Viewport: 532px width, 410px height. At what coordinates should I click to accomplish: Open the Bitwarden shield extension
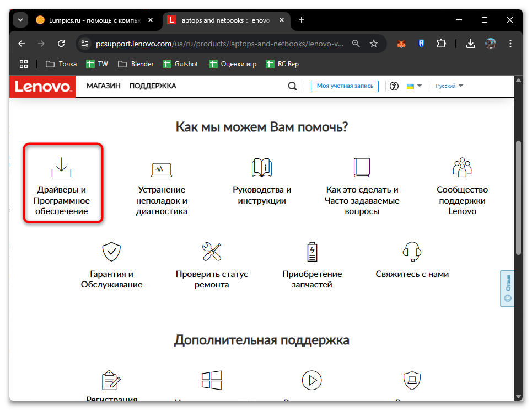(x=421, y=44)
